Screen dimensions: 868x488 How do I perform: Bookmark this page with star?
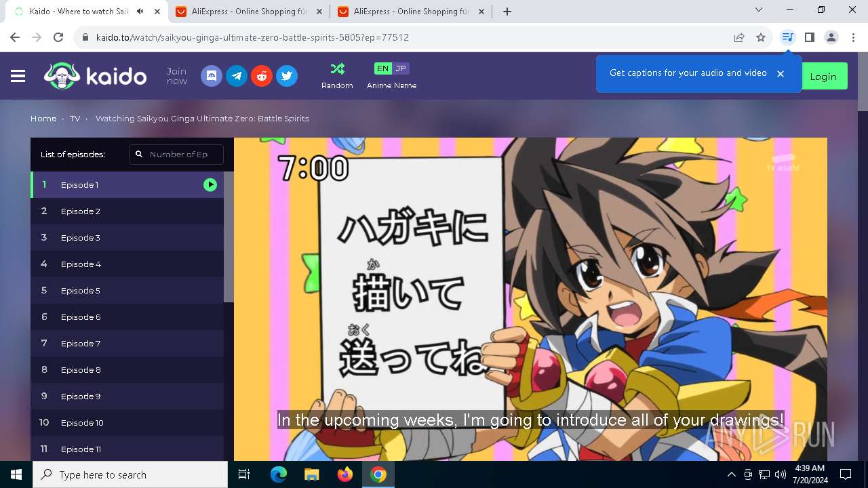click(761, 37)
